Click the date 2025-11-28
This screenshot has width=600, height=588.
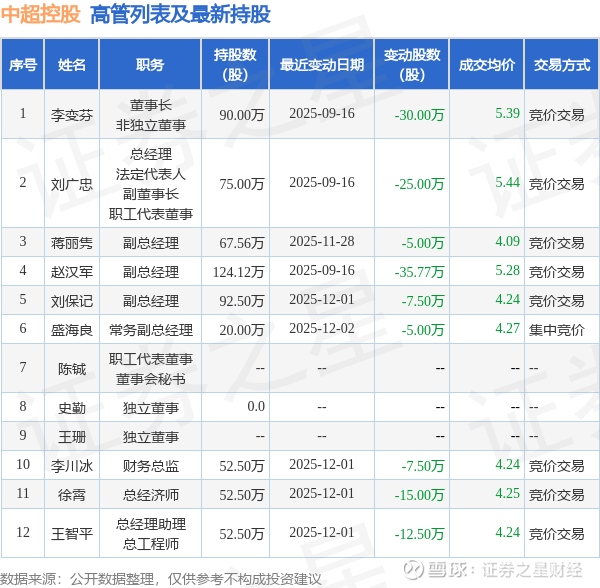click(x=322, y=241)
